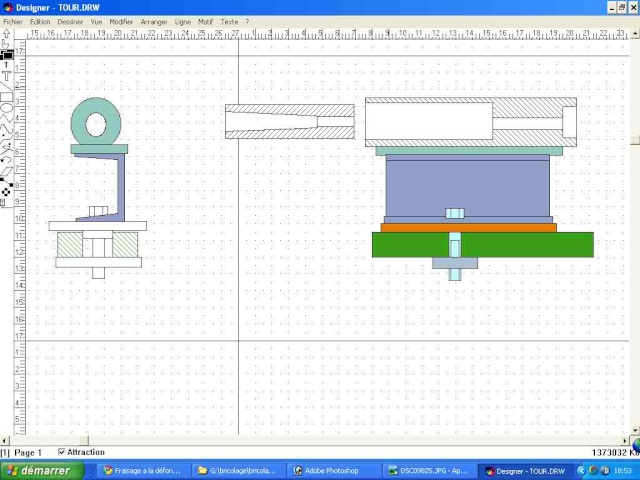Select the arrow pointer tool
The width and height of the screenshot is (640, 480).
pyautogui.click(x=6, y=33)
